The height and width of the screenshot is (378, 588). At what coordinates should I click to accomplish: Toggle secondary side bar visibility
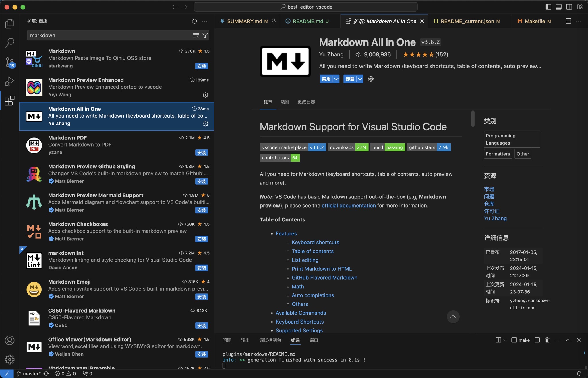point(569,7)
